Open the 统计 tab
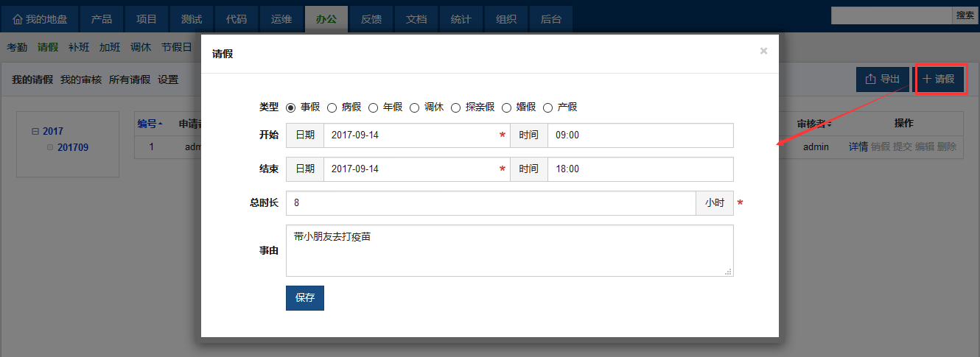This screenshot has width=980, height=357. click(x=461, y=19)
